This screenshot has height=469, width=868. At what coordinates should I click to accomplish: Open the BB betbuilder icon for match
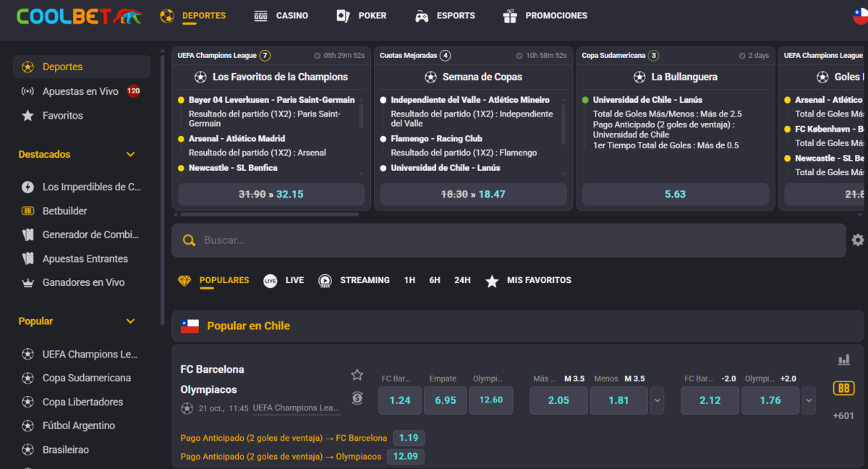pyautogui.click(x=843, y=388)
